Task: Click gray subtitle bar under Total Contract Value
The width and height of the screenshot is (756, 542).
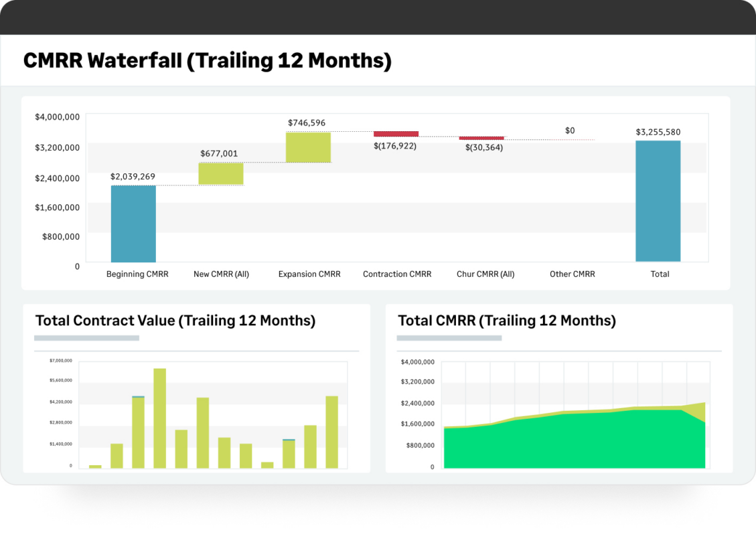Action: 86,338
